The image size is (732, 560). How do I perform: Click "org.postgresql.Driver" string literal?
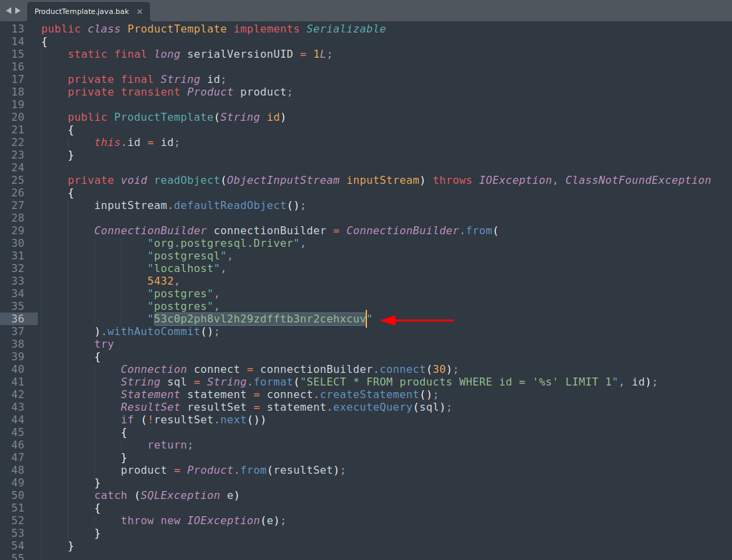pyautogui.click(x=223, y=243)
